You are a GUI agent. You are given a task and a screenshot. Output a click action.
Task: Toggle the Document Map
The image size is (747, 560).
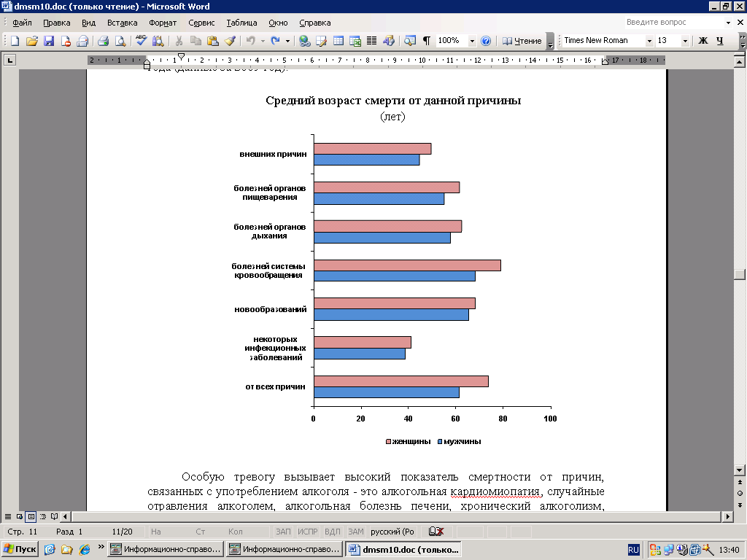[x=410, y=41]
